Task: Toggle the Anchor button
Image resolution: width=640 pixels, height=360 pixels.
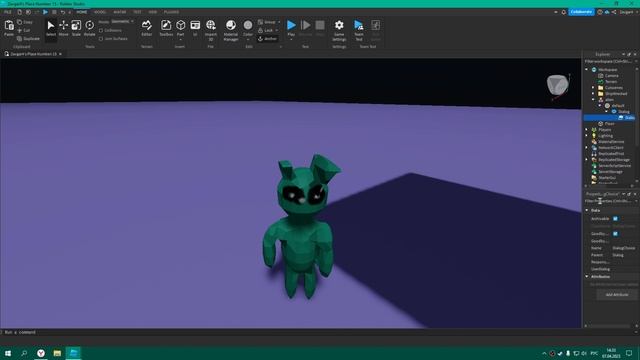Action: click(x=267, y=39)
